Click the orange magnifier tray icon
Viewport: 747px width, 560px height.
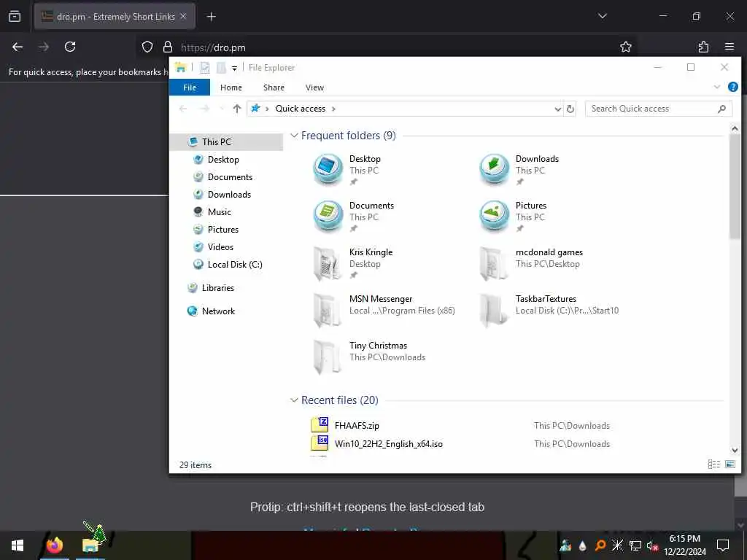[x=600, y=545]
